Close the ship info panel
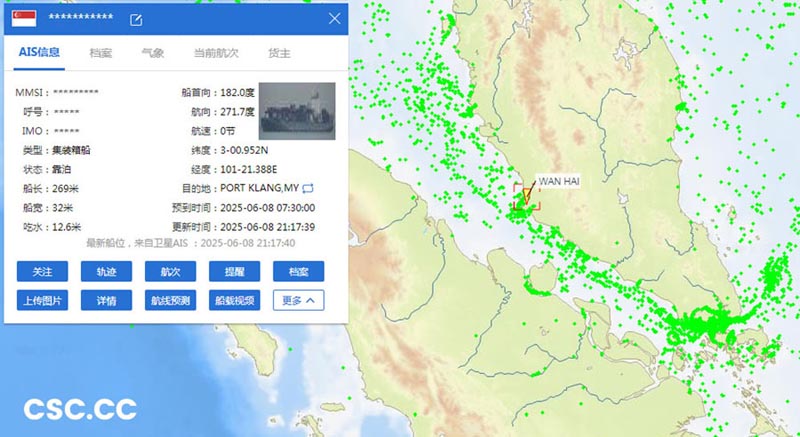This screenshot has width=800, height=437. coord(335,18)
